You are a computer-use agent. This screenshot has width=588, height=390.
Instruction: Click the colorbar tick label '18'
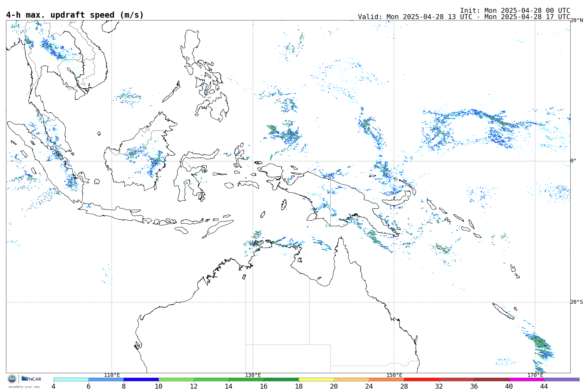click(299, 386)
